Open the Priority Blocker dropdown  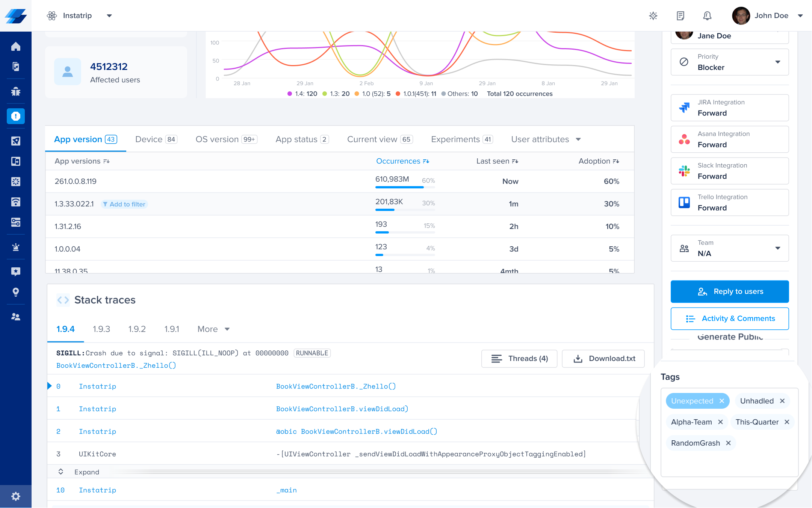click(x=729, y=62)
